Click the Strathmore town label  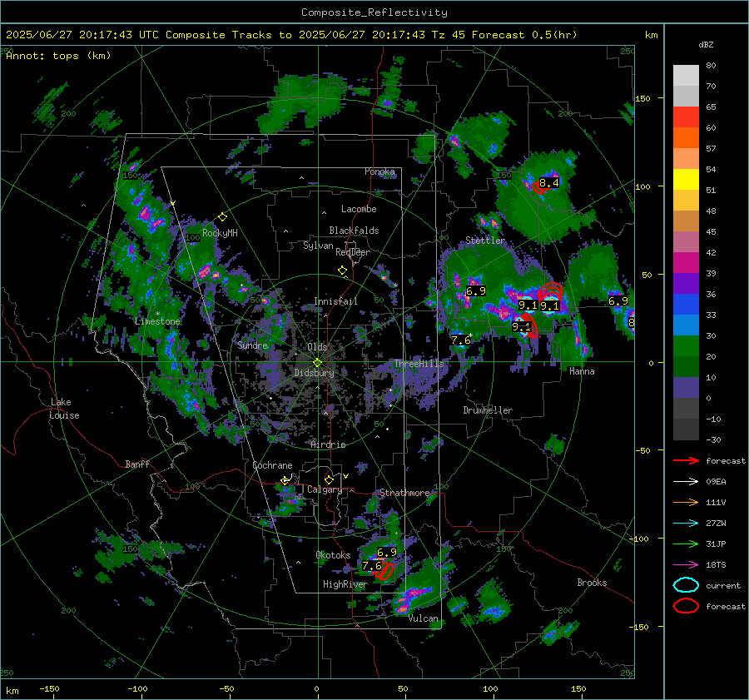(404, 493)
